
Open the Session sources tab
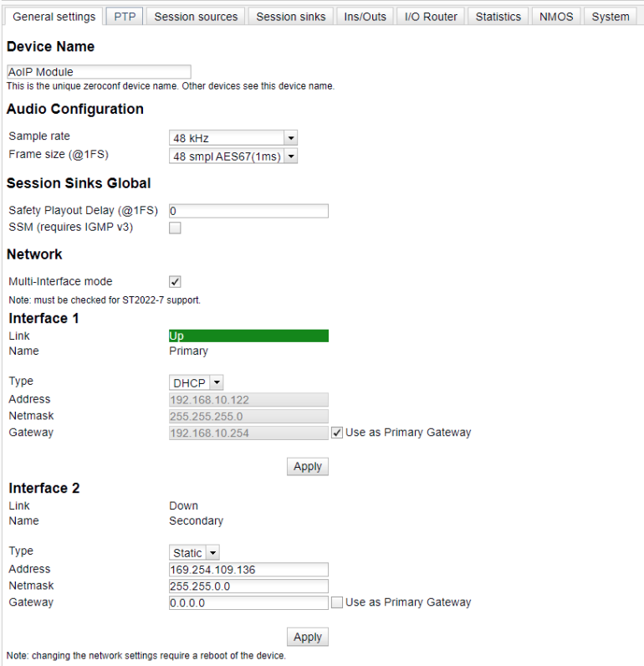click(x=196, y=17)
